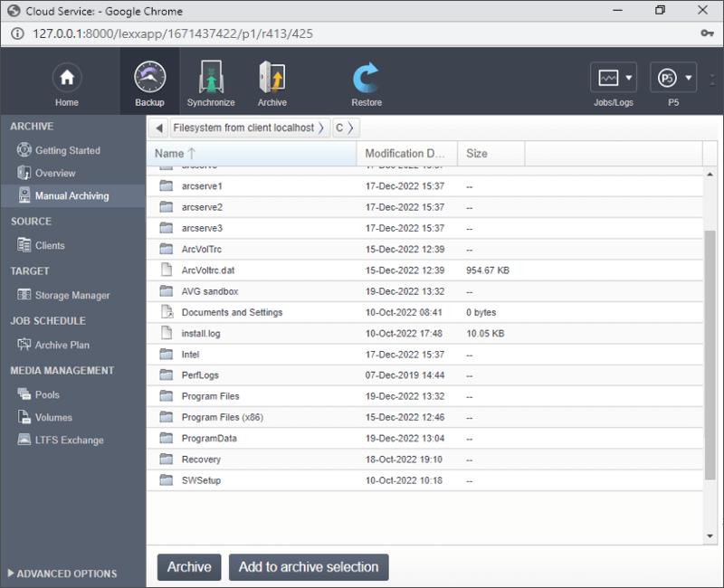This screenshot has width=724, height=588.
Task: Click the SWSetup folder icon
Action: click(167, 480)
